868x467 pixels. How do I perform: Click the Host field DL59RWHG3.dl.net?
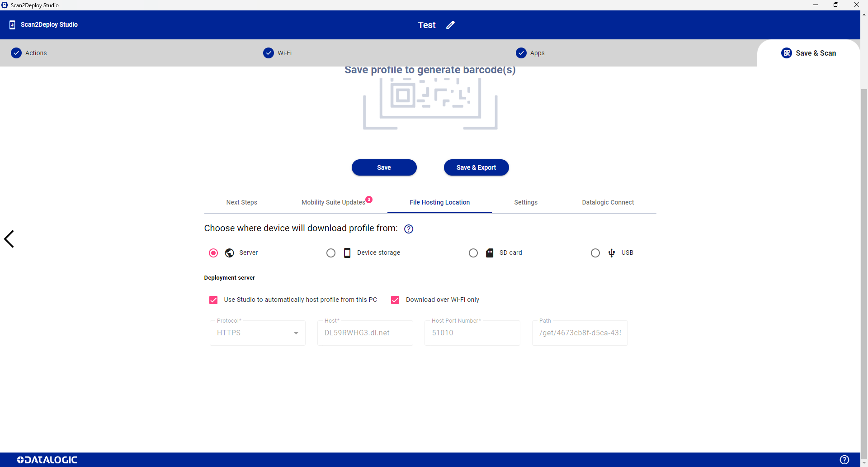pyautogui.click(x=365, y=333)
